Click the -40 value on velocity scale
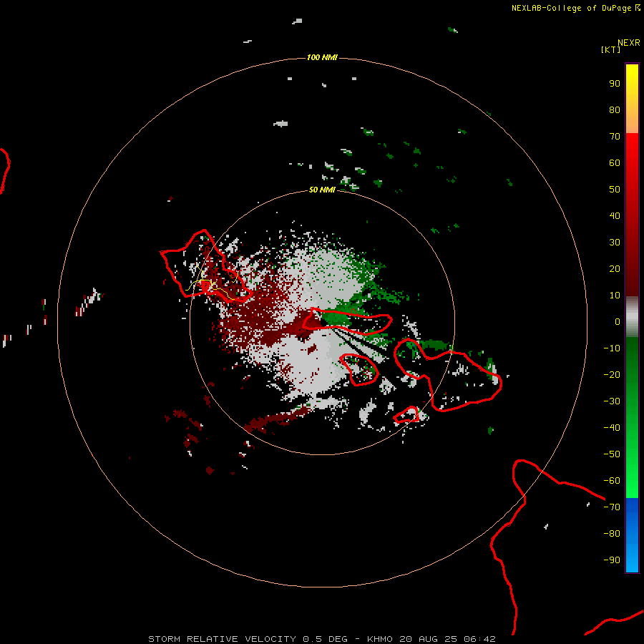 (612, 428)
